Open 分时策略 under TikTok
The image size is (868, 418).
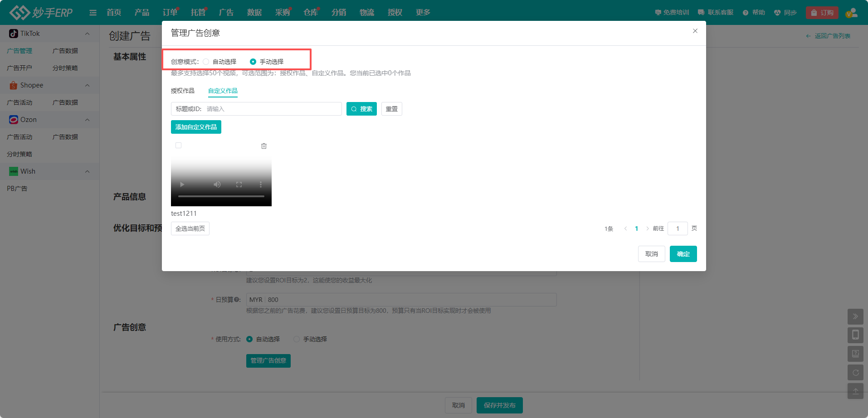click(x=65, y=68)
